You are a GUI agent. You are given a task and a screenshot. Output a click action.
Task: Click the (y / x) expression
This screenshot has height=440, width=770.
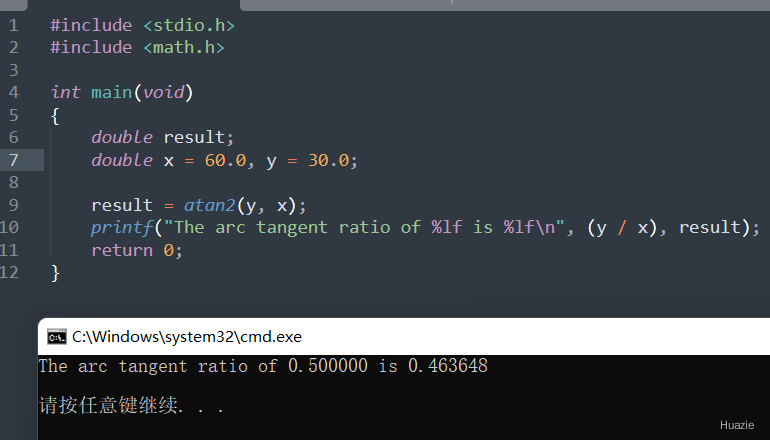[623, 227]
